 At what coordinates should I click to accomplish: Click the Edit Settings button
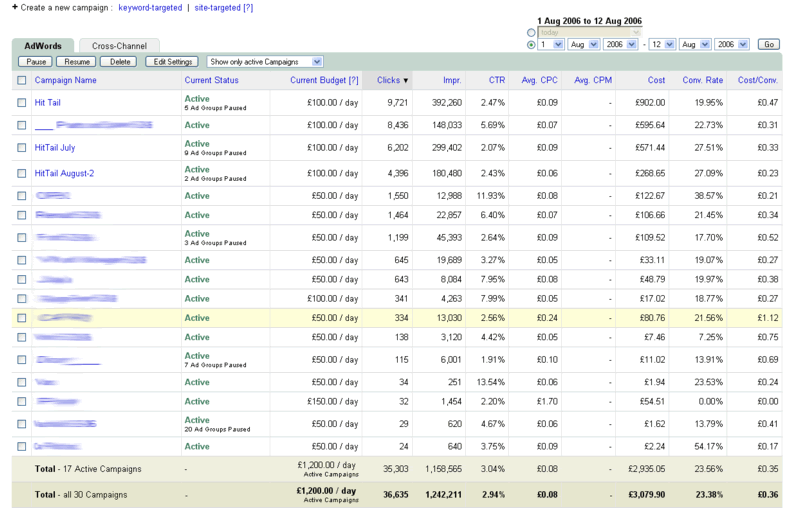[171, 62]
